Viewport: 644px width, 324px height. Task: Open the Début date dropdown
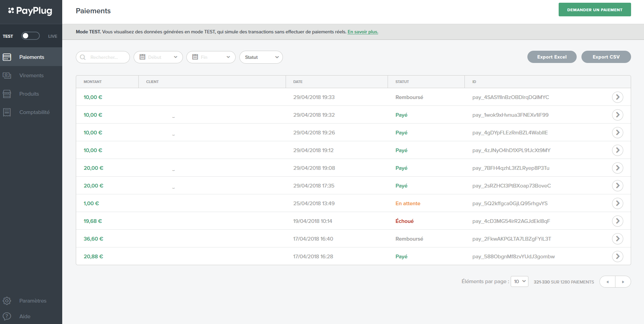158,57
